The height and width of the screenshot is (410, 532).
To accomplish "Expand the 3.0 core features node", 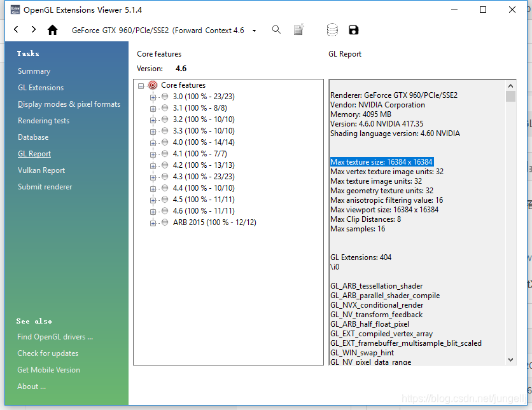I will click(x=153, y=98).
